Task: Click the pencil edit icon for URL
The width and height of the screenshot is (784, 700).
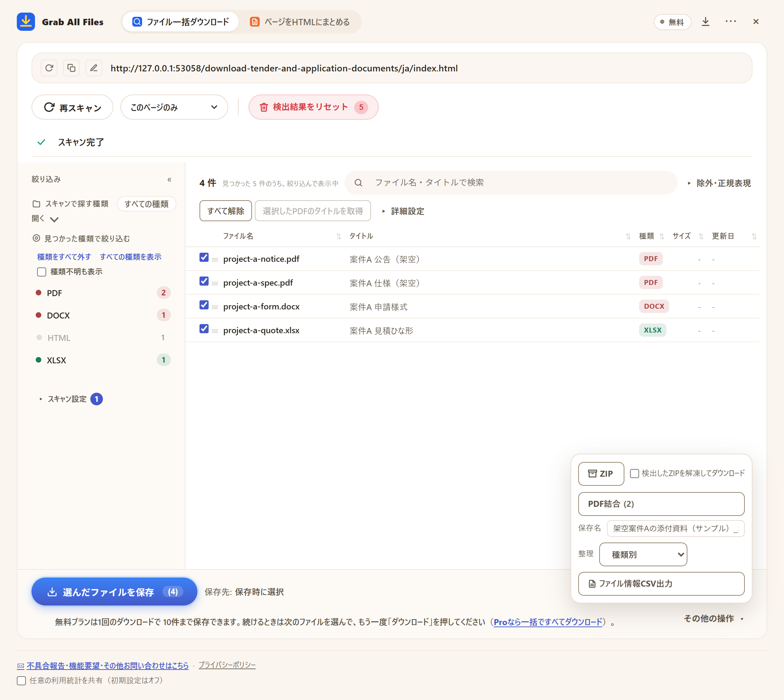Action: 93,68
